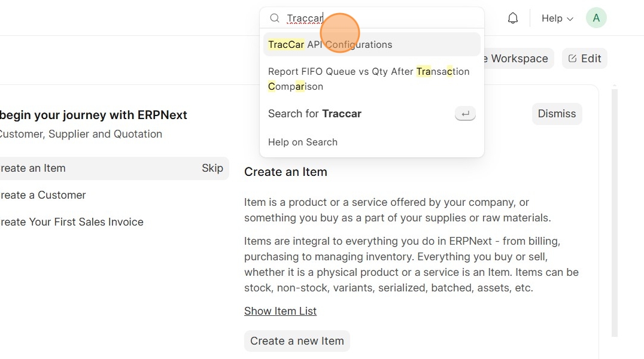Open the notifications bell

pyautogui.click(x=513, y=19)
